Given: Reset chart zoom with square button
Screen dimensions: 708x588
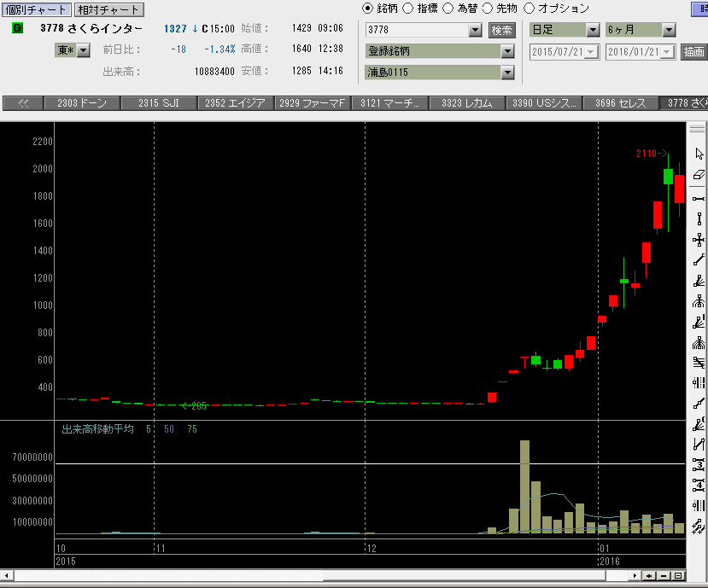Looking at the screenshot, I should click(x=678, y=575).
